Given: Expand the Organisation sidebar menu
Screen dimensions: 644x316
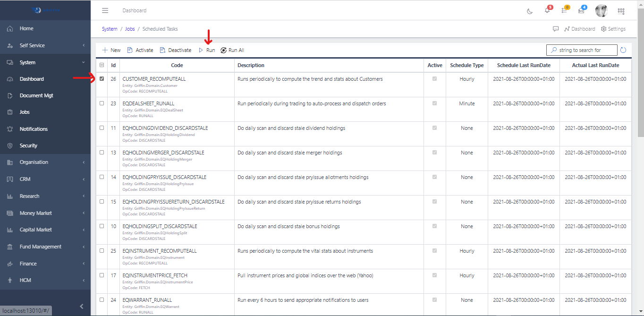Looking at the screenshot, I should (x=45, y=162).
